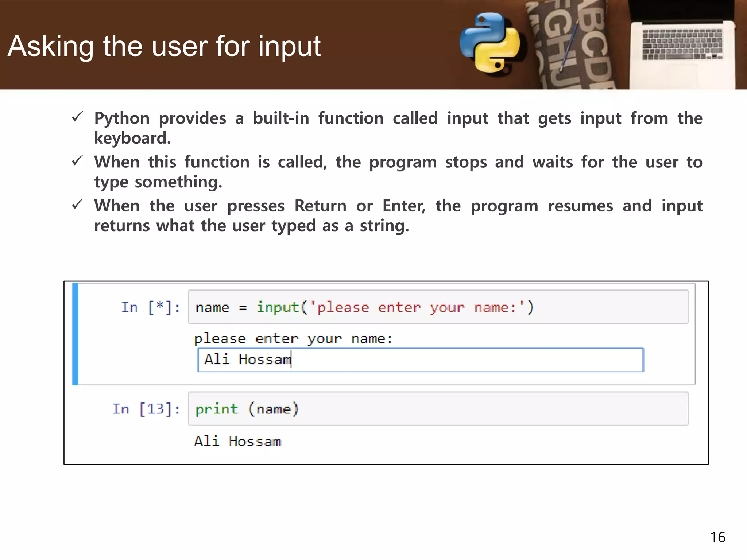The image size is (747, 560).
Task: Click the laptop image in header
Action: point(681,47)
